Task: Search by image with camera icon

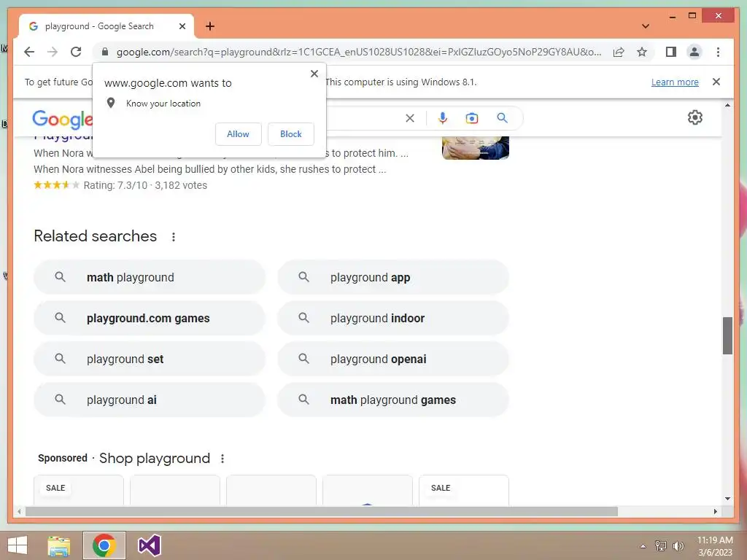Action: 472,118
